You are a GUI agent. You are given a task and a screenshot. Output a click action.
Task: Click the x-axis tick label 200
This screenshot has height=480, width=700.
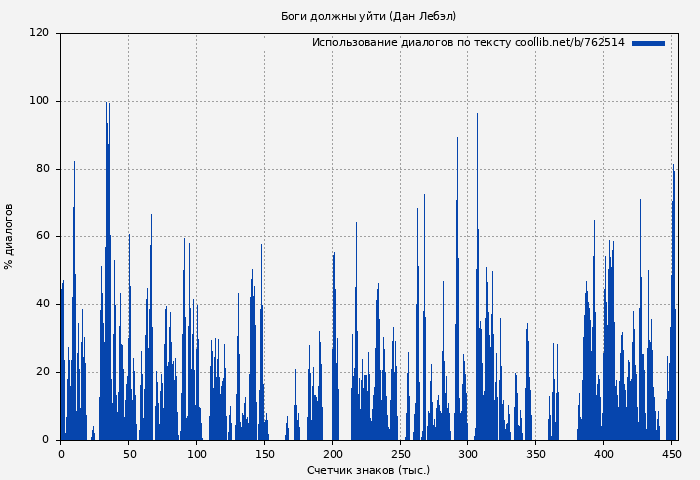tap(333, 454)
